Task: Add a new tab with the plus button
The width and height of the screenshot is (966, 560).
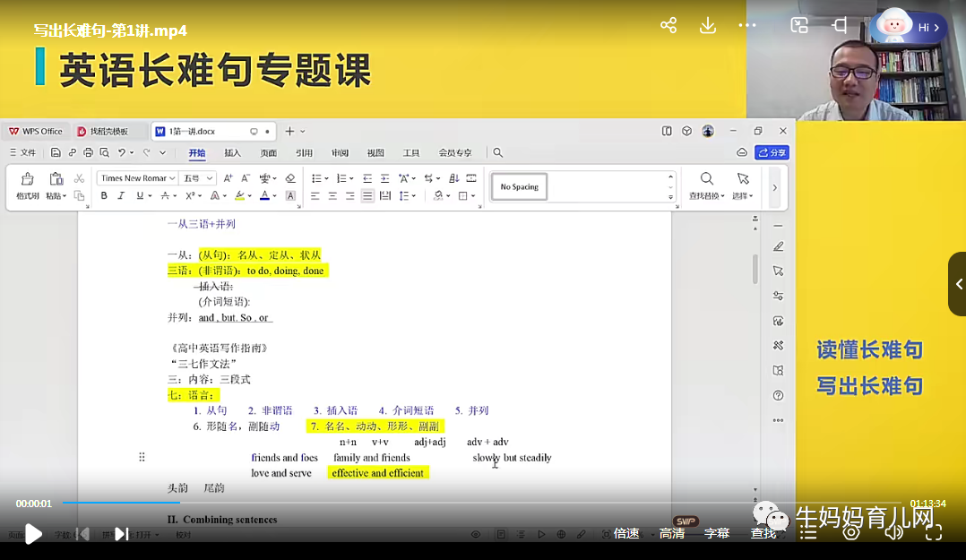Action: click(x=289, y=131)
